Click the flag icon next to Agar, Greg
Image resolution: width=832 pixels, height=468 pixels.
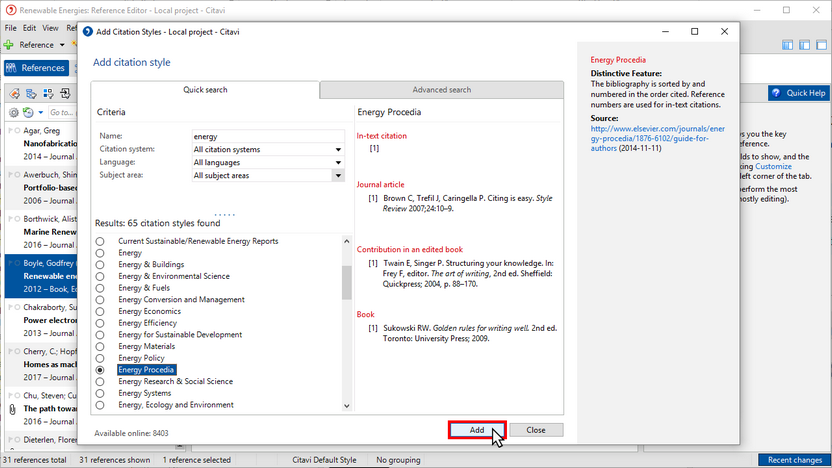tap(11, 131)
